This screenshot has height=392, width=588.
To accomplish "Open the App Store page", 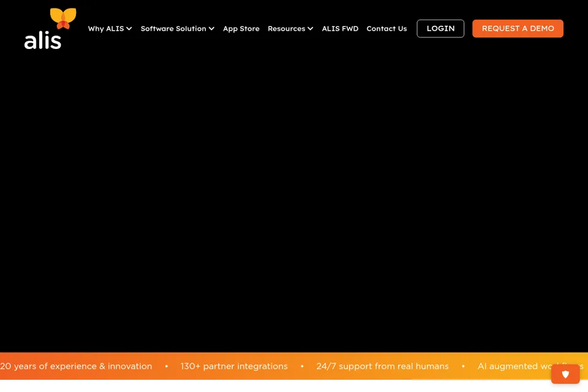I will click(241, 29).
